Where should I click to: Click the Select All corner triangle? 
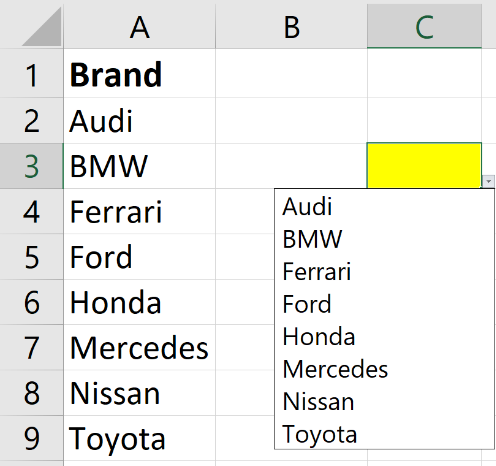tap(42, 27)
